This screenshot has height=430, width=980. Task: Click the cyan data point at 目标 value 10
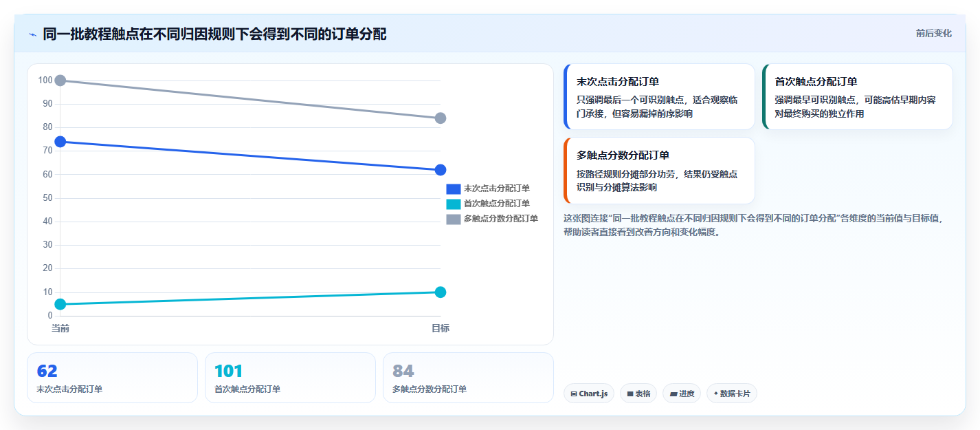[441, 292]
